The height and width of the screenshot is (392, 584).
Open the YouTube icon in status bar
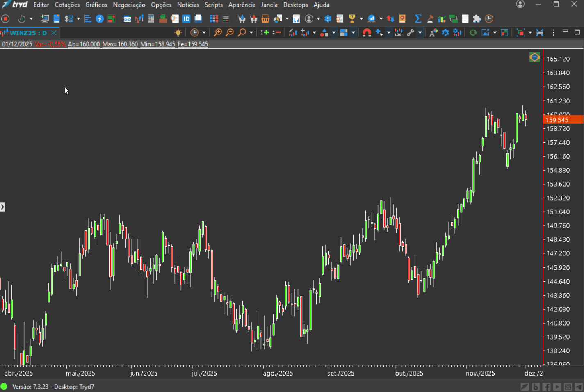click(557, 387)
